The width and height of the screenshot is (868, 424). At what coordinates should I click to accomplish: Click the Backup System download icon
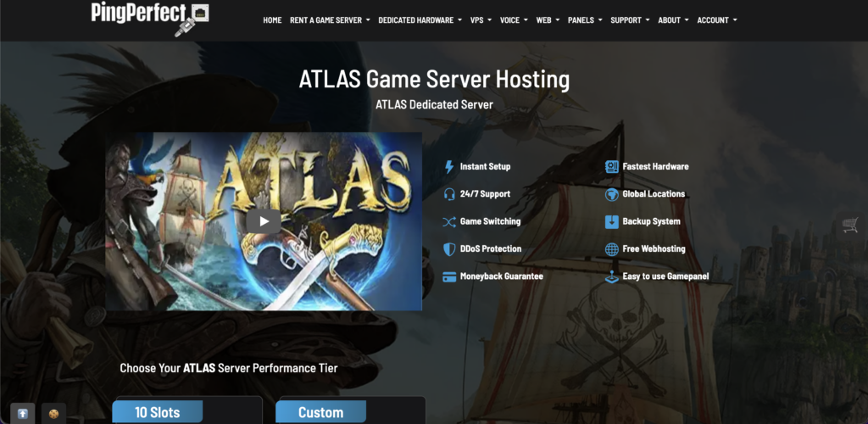tap(612, 221)
